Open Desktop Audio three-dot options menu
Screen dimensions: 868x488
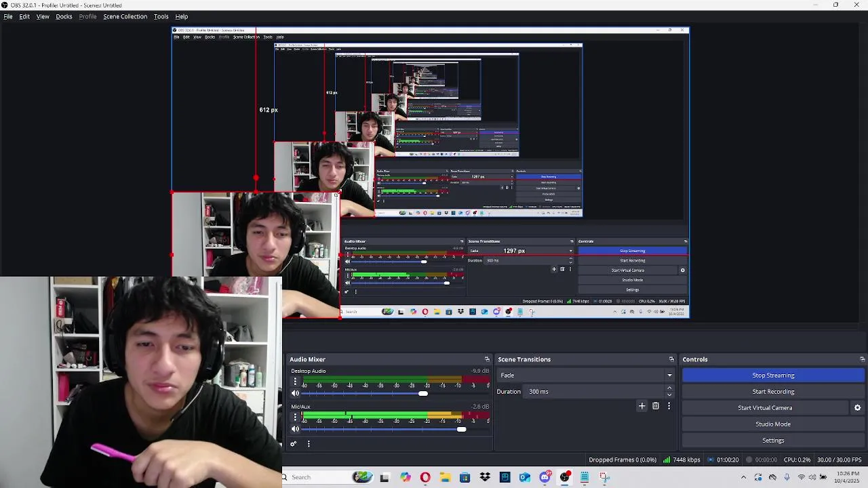[x=295, y=382]
